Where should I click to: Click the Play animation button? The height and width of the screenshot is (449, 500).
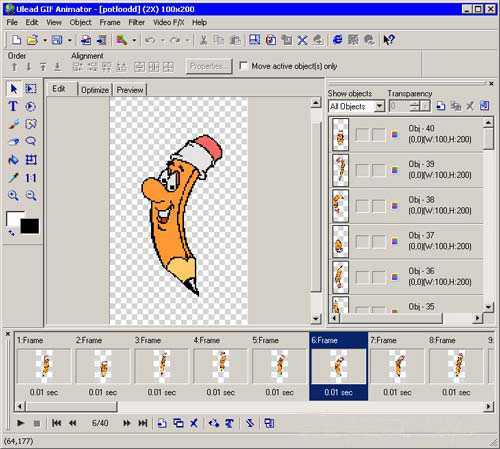[20, 423]
